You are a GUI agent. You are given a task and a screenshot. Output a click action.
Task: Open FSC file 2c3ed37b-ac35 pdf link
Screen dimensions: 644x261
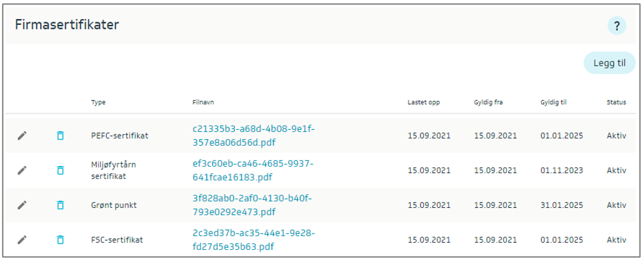point(253,240)
